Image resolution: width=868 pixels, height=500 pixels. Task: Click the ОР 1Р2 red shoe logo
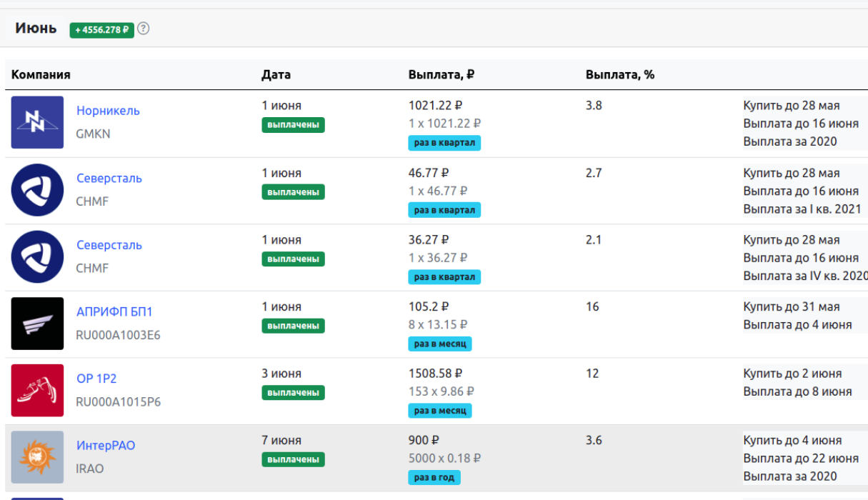pos(37,390)
